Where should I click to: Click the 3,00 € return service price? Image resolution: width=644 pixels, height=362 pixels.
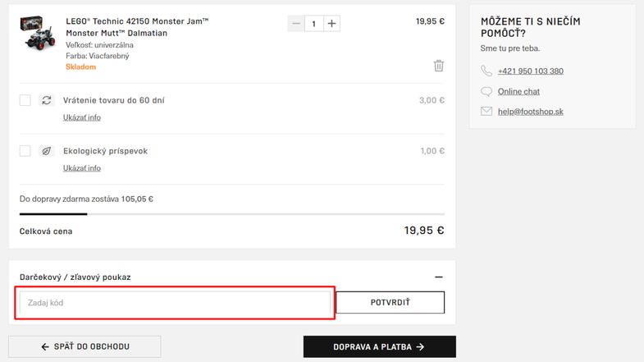pos(432,100)
